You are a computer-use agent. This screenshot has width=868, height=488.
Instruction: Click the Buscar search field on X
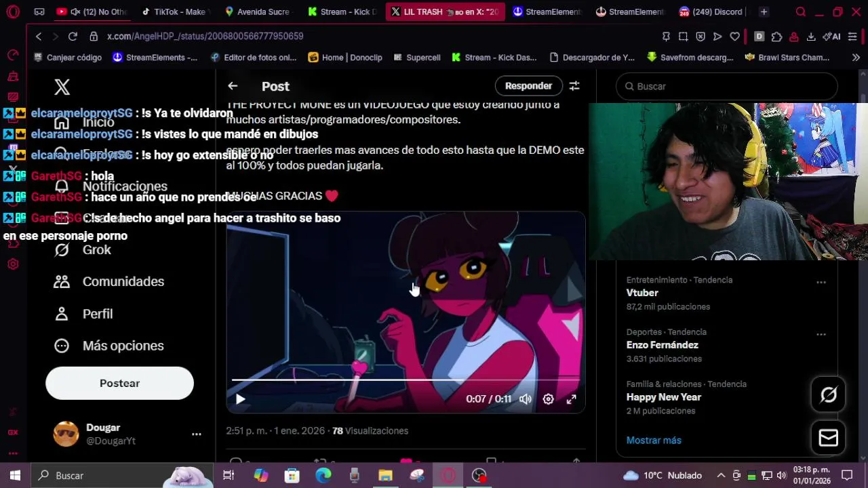727,86
